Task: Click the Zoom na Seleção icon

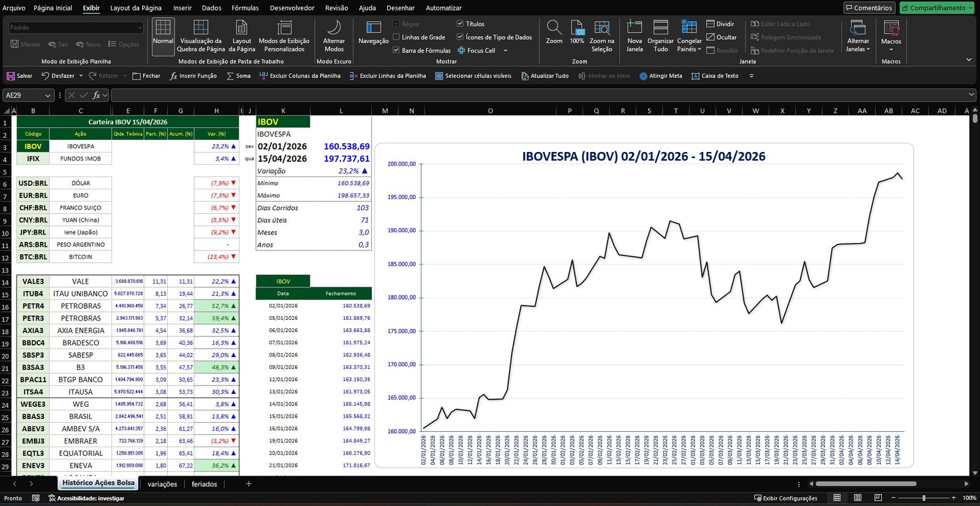Action: tap(601, 28)
